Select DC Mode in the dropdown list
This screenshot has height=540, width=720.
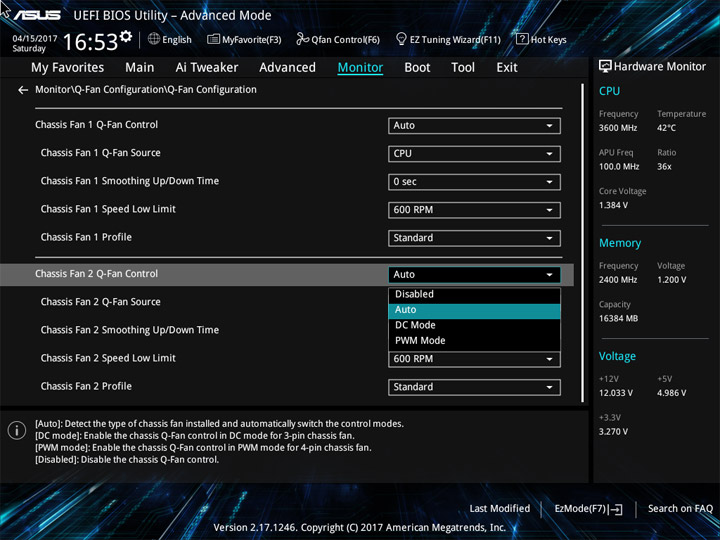[474, 326]
